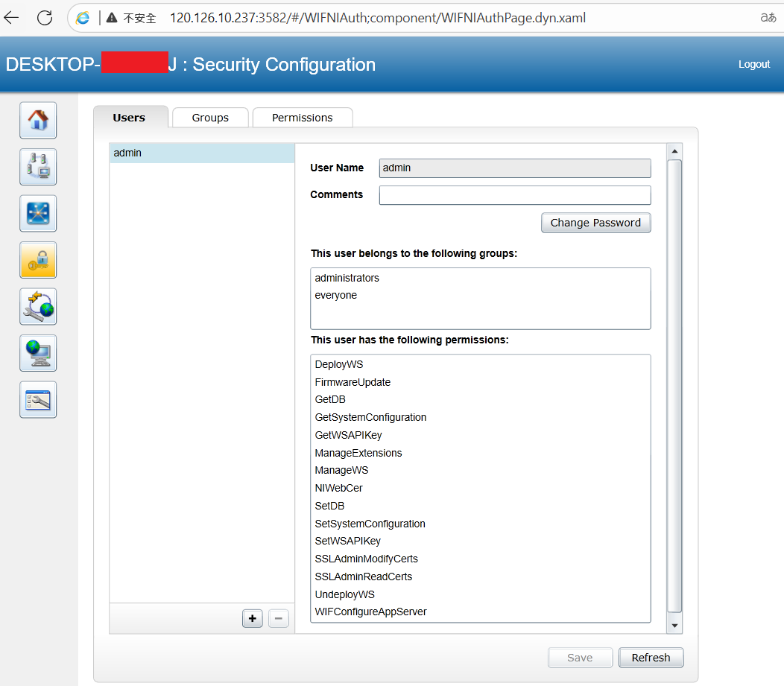Open the Web Services Management wrench globe icon
784x686 pixels.
tap(38, 306)
